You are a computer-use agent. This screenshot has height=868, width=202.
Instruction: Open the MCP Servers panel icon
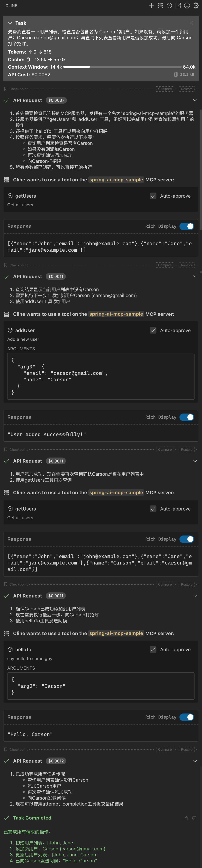[160, 5]
